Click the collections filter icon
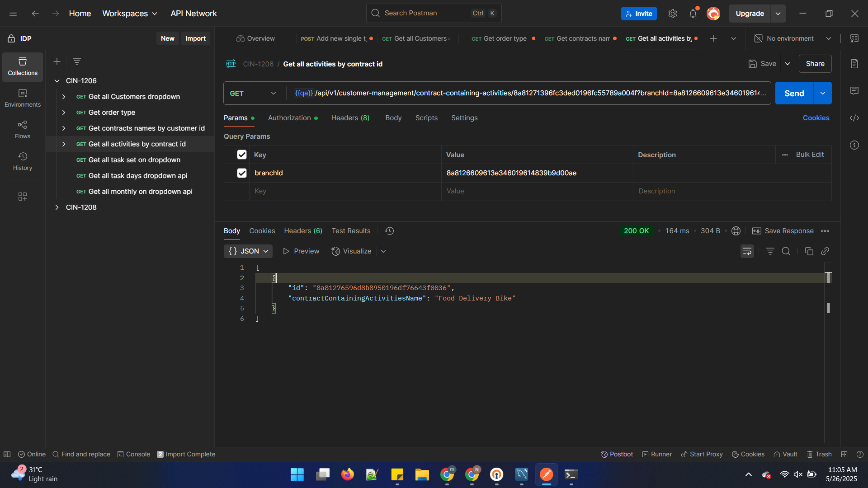 (x=77, y=61)
